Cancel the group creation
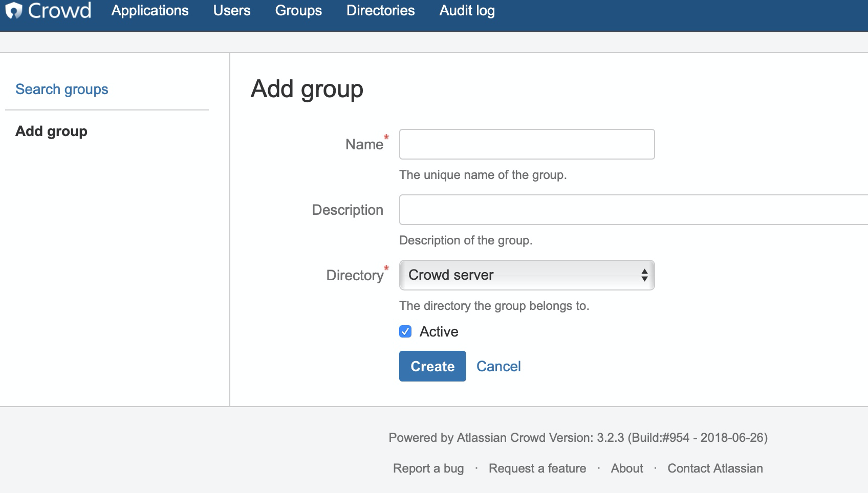The image size is (868, 493). (498, 366)
